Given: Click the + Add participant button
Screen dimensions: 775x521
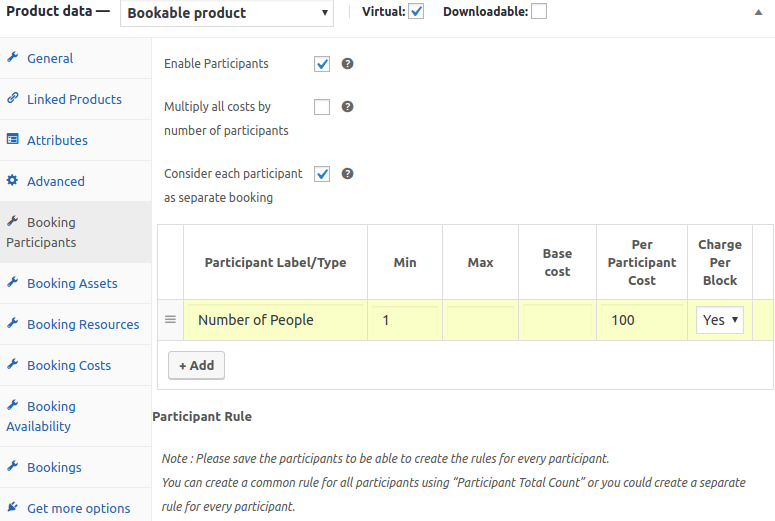Looking at the screenshot, I should (x=196, y=365).
